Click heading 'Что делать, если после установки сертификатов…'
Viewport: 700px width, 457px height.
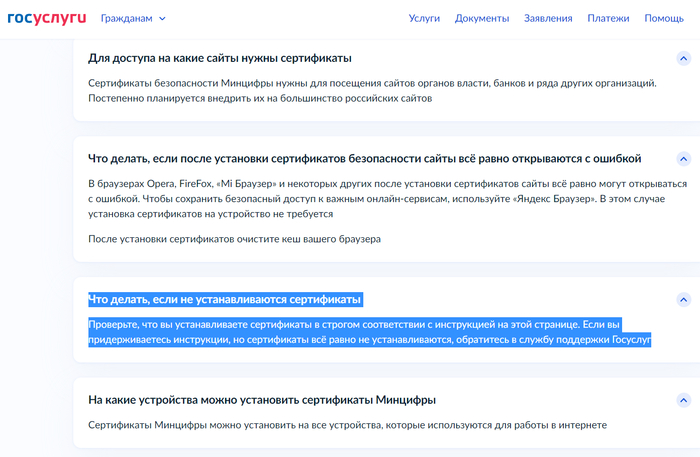tap(364, 159)
